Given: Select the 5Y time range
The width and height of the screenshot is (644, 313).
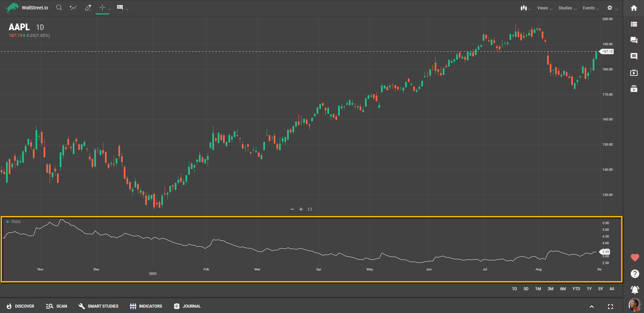Looking at the screenshot, I should point(600,289).
